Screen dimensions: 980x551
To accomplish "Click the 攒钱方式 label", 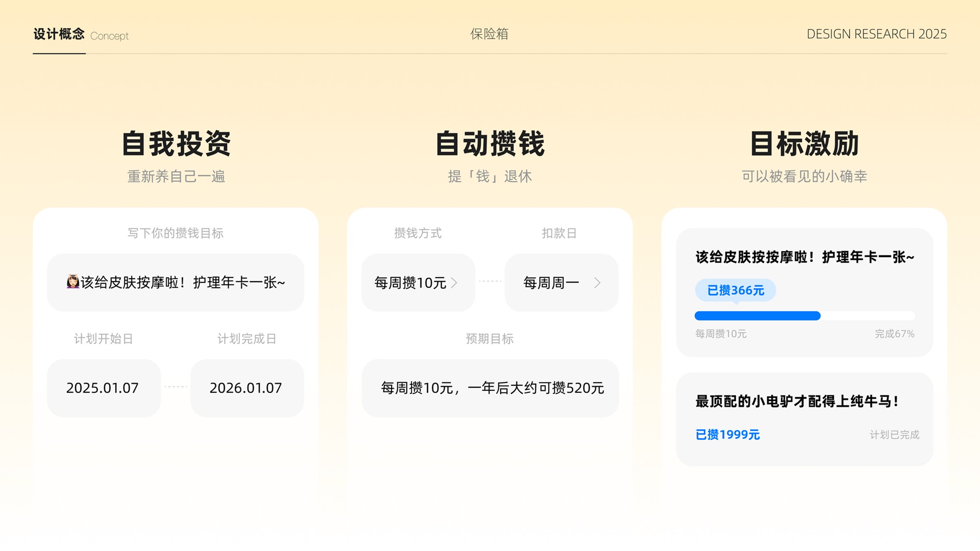I will (418, 233).
